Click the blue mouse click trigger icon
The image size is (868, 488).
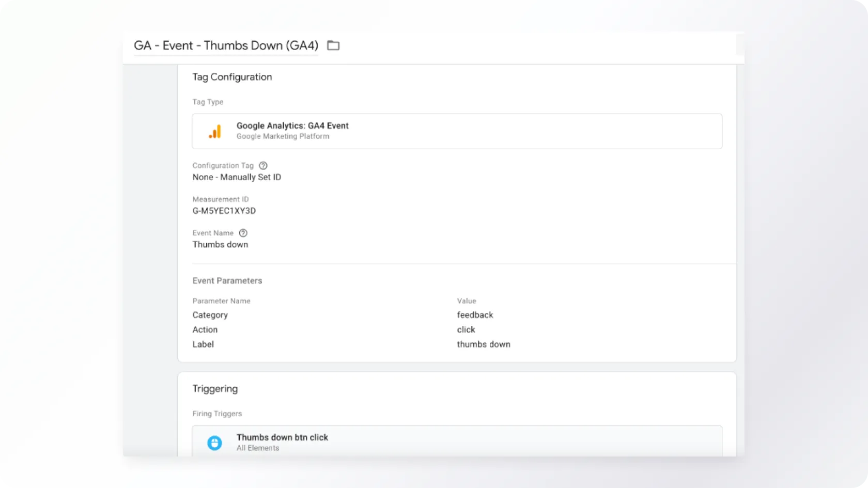214,443
